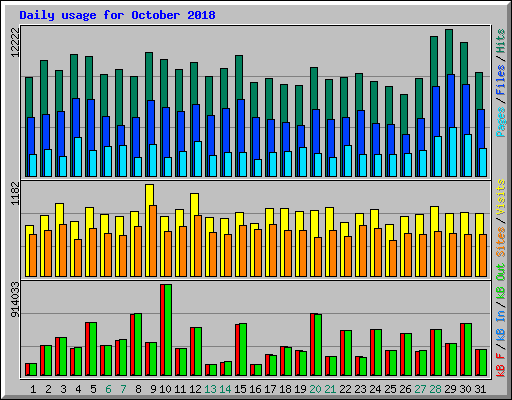This screenshot has width=512, height=400.
Task: Click the green kB bar for day 5
Action: click(93, 349)
